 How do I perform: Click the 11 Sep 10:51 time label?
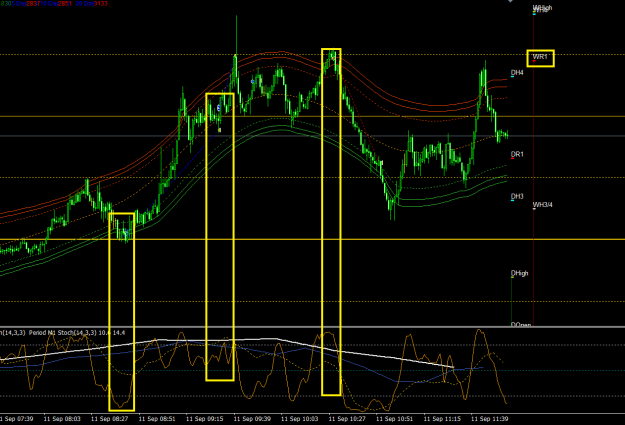click(394, 419)
